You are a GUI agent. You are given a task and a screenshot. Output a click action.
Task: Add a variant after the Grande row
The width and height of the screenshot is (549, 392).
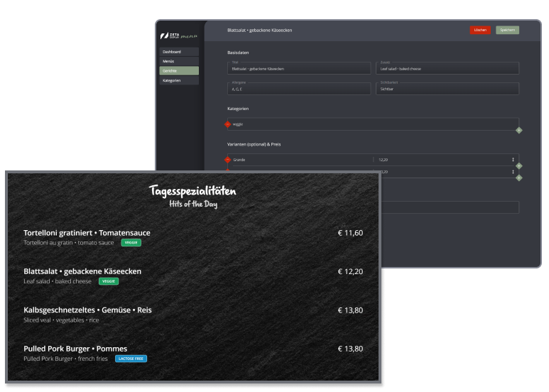pos(519,166)
